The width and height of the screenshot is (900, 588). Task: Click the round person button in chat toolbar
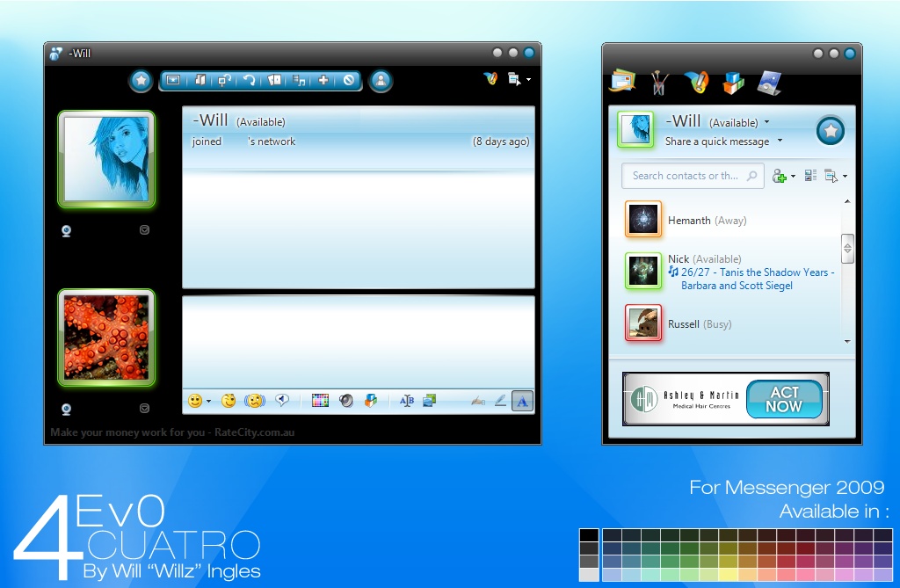coord(381,80)
